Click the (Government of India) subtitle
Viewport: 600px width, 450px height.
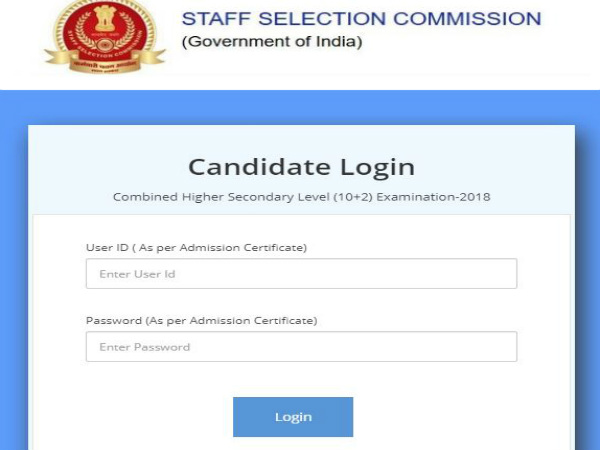point(271,42)
